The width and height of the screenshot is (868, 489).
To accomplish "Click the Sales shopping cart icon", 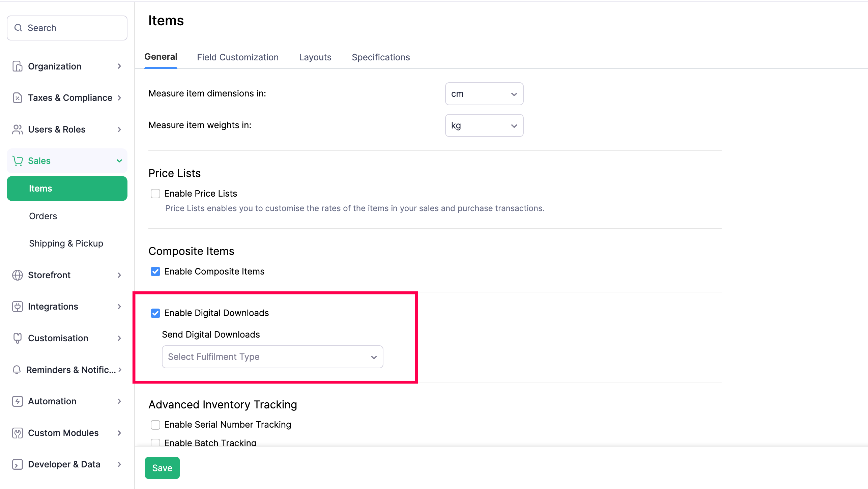I will [x=17, y=161].
